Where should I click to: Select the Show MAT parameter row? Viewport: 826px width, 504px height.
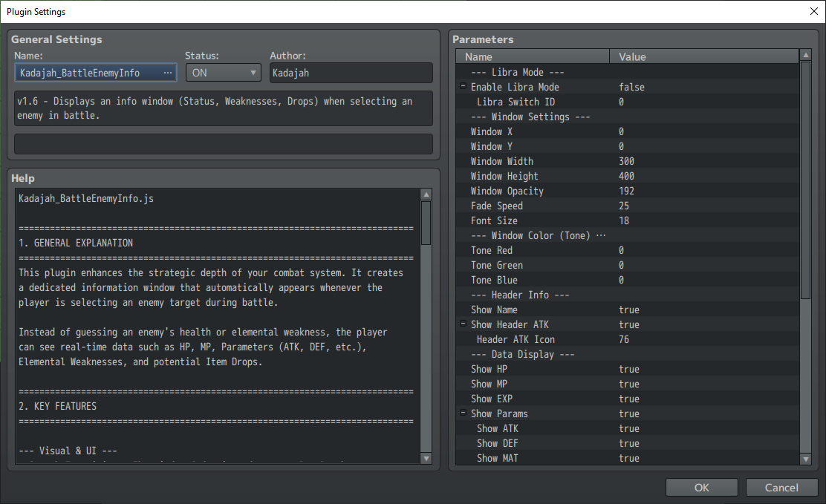tap(628, 458)
